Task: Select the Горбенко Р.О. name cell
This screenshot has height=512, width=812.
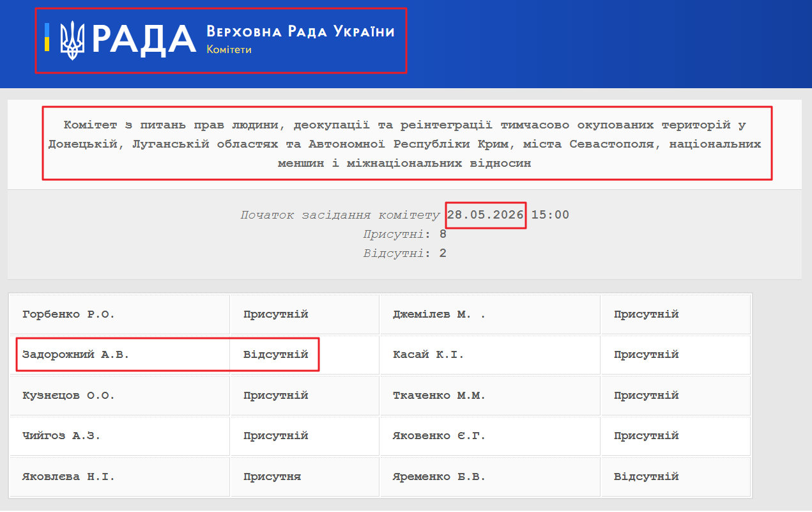Action: (120, 314)
